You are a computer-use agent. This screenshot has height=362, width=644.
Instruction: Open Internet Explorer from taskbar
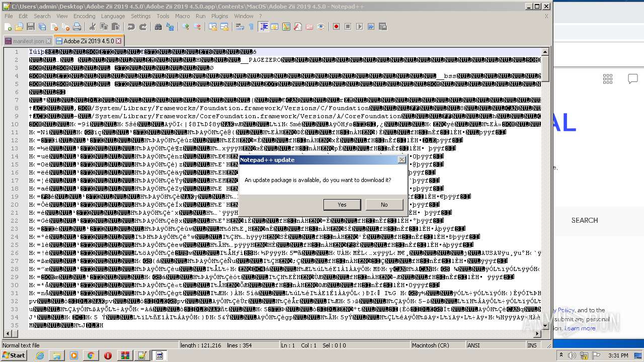pyautogui.click(x=40, y=355)
